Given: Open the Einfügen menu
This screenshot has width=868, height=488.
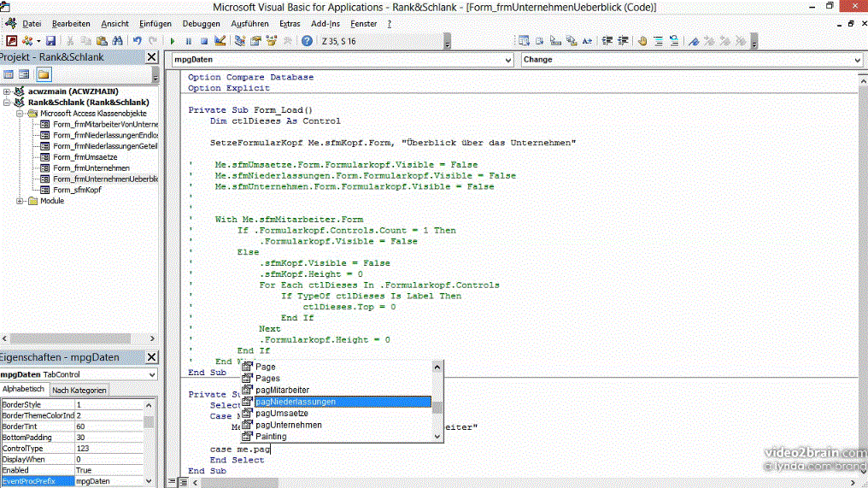Looking at the screenshot, I should (155, 24).
